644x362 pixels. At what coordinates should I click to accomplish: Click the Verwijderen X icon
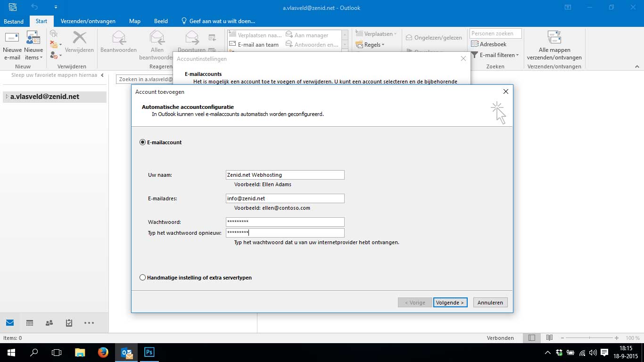pyautogui.click(x=79, y=38)
